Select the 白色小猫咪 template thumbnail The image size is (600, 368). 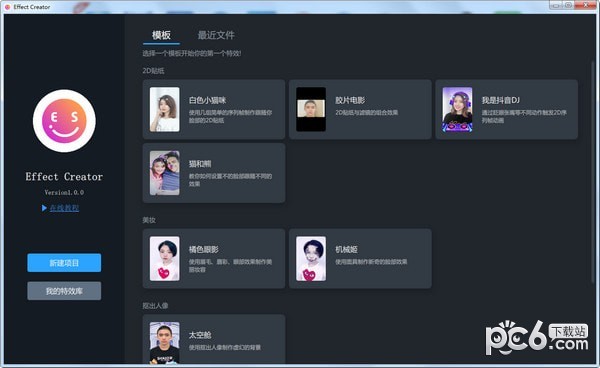[165, 109]
